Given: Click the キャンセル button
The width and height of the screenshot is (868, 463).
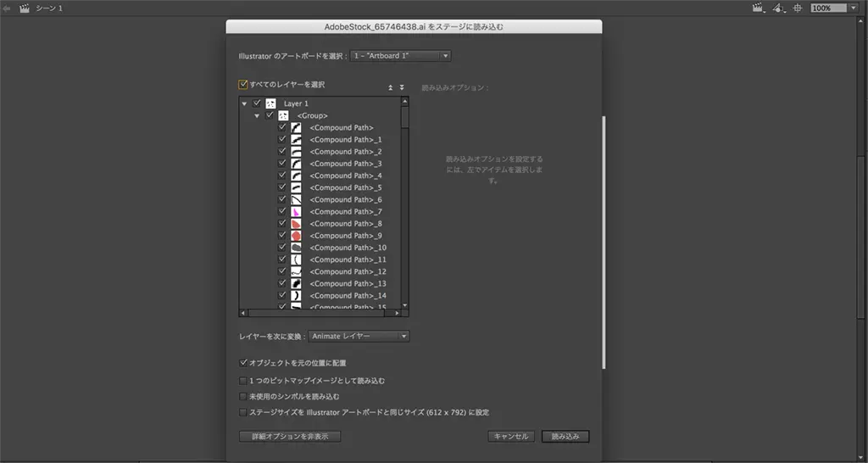Looking at the screenshot, I should click(x=510, y=437).
